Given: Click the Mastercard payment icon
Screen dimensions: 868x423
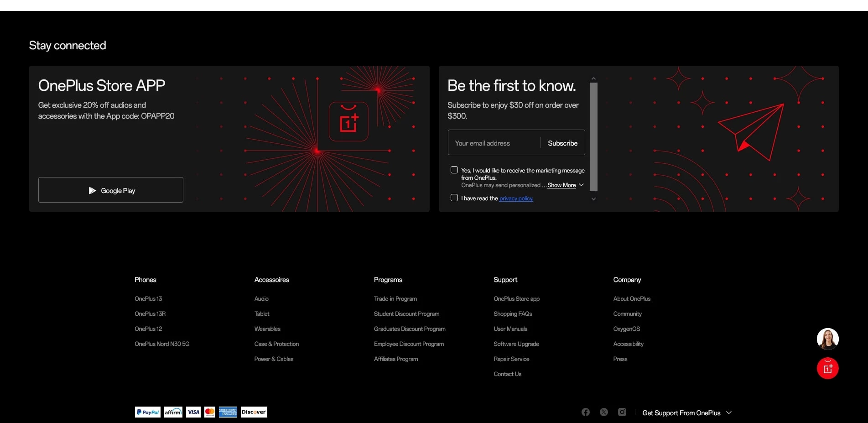Looking at the screenshot, I should tap(209, 412).
